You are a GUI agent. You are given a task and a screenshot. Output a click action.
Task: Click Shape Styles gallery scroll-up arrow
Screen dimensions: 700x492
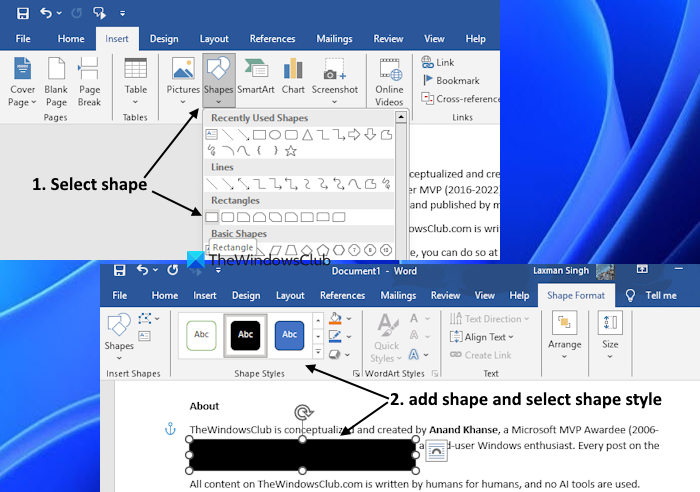[x=318, y=320]
